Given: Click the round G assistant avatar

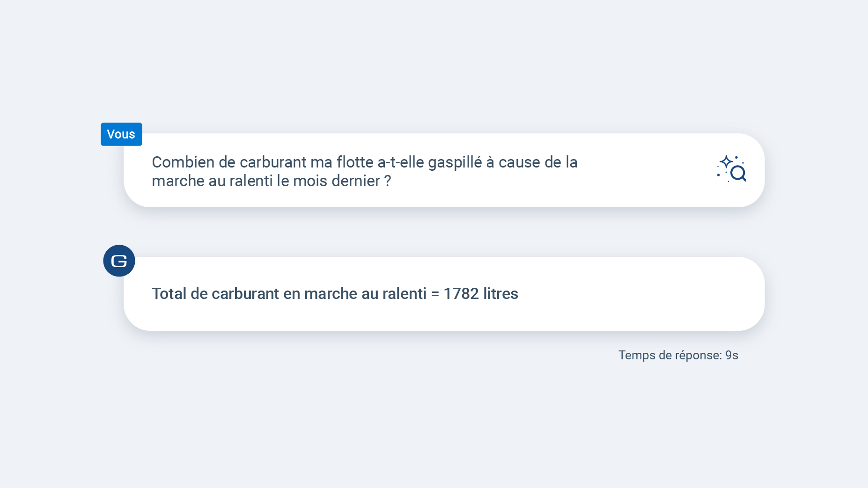Looking at the screenshot, I should tap(119, 261).
